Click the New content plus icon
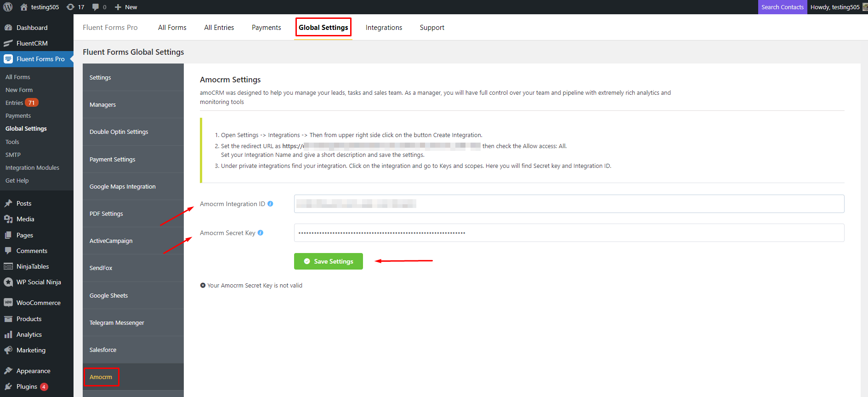The image size is (868, 397). pos(118,7)
